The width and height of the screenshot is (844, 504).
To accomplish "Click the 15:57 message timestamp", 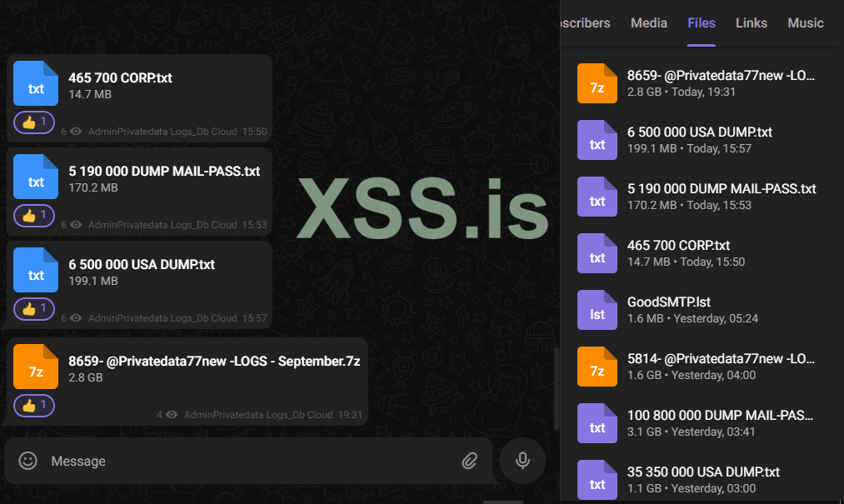I will pyautogui.click(x=255, y=317).
